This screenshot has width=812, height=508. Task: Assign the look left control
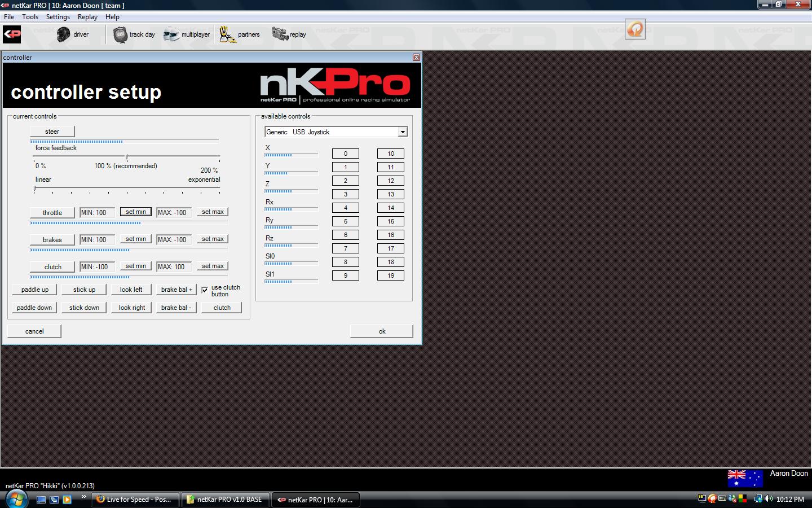[x=131, y=290]
